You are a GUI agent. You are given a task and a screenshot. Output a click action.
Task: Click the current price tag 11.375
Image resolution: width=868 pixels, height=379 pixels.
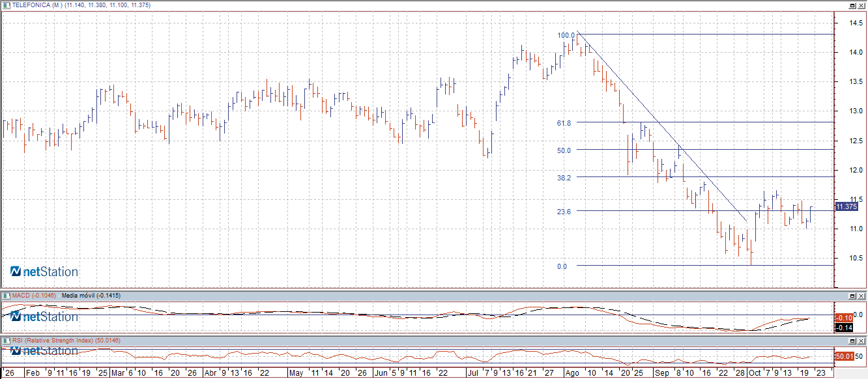click(845, 206)
